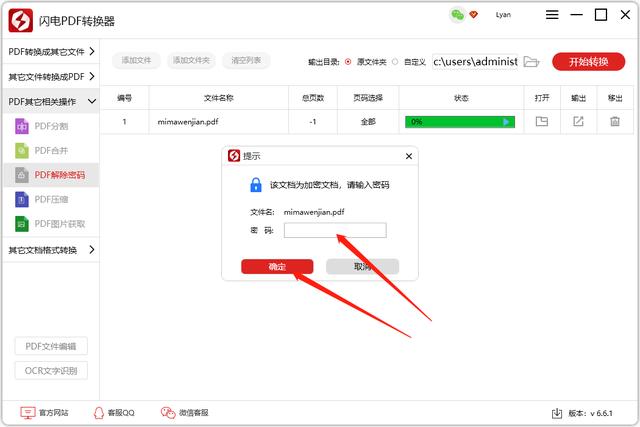Click the red diamond VIP icon
This screenshot has height=427, width=640.
[x=474, y=15]
